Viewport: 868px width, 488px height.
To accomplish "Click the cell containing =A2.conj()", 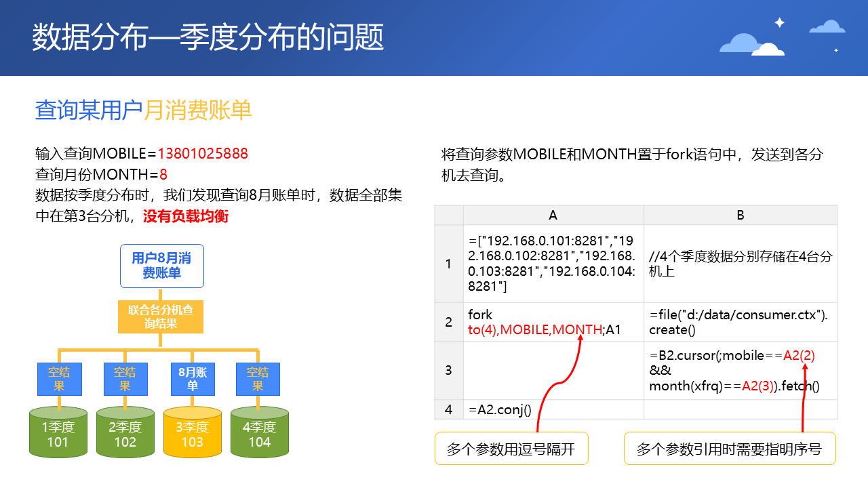I will point(553,409).
